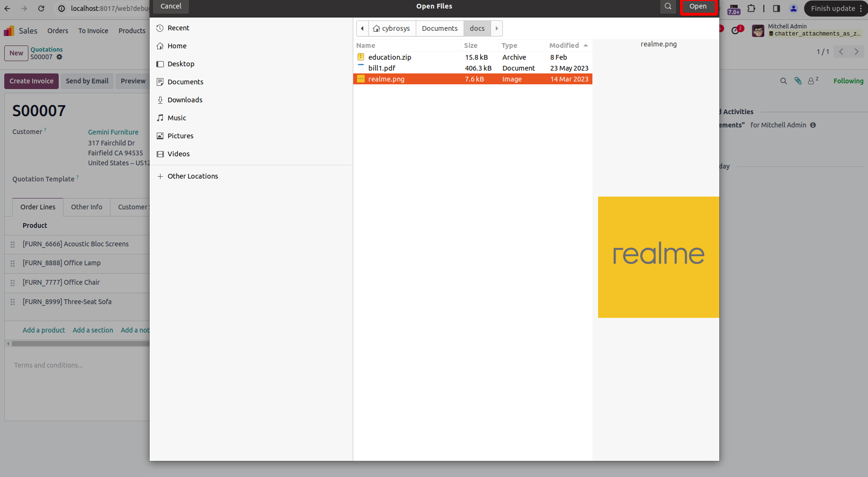Open the Recent files location
The width and height of the screenshot is (868, 477).
click(178, 28)
